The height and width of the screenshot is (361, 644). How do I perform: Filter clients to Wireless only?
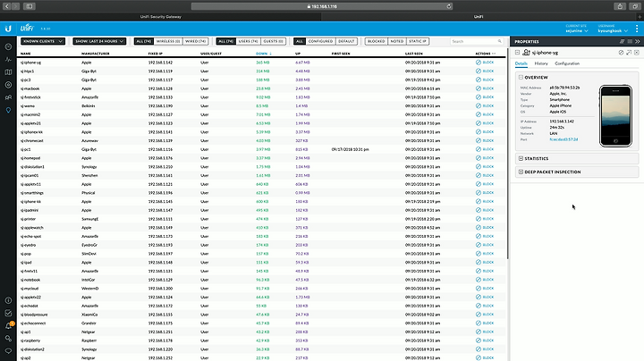click(168, 41)
